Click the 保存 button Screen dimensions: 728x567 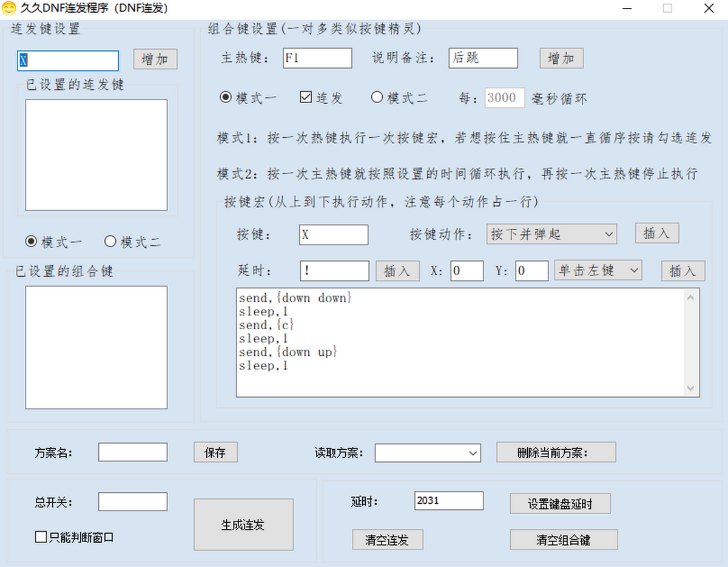pos(215,452)
